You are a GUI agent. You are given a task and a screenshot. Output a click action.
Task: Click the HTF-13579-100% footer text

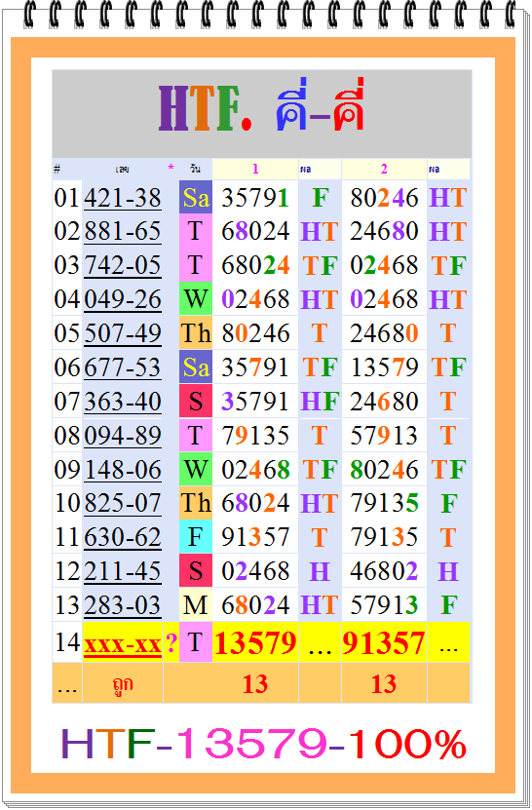pos(263,744)
